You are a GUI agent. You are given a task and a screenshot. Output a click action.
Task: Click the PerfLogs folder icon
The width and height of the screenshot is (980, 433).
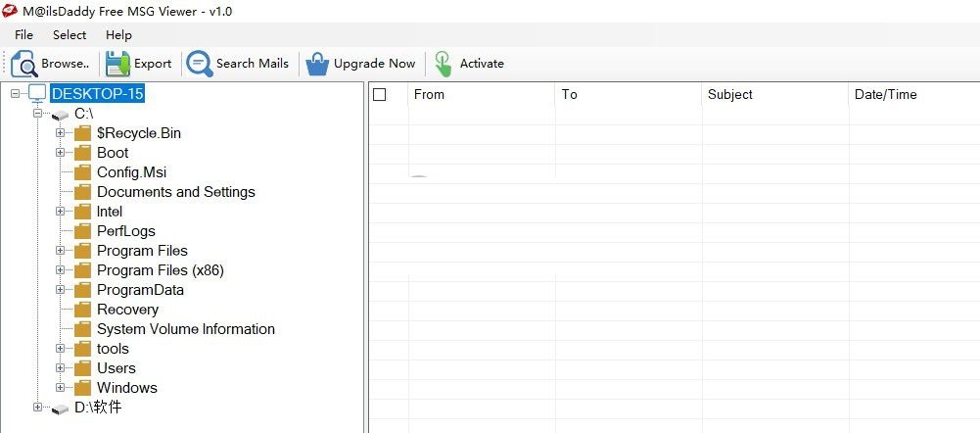(x=82, y=231)
